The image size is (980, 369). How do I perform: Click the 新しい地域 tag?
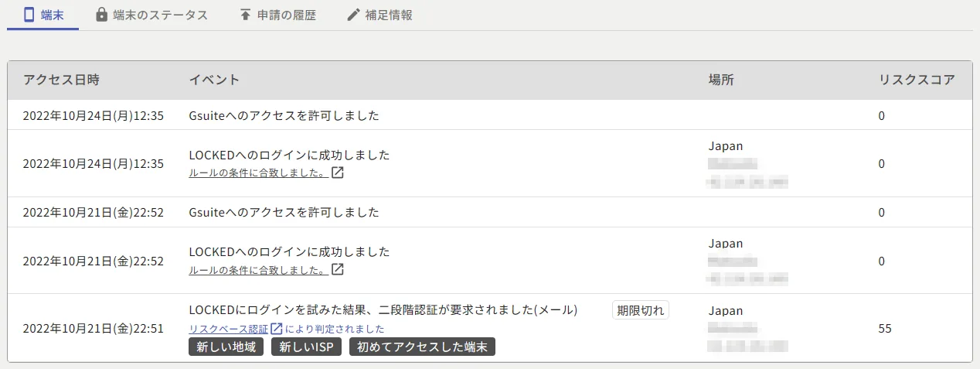(226, 347)
